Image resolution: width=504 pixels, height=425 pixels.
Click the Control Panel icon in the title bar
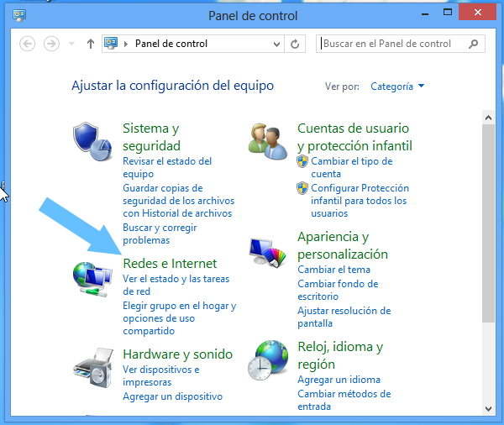point(19,15)
